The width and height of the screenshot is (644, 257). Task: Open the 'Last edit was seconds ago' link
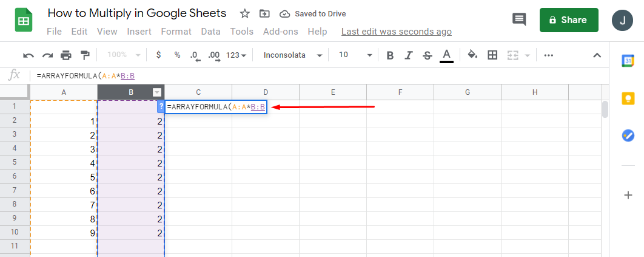pos(396,32)
